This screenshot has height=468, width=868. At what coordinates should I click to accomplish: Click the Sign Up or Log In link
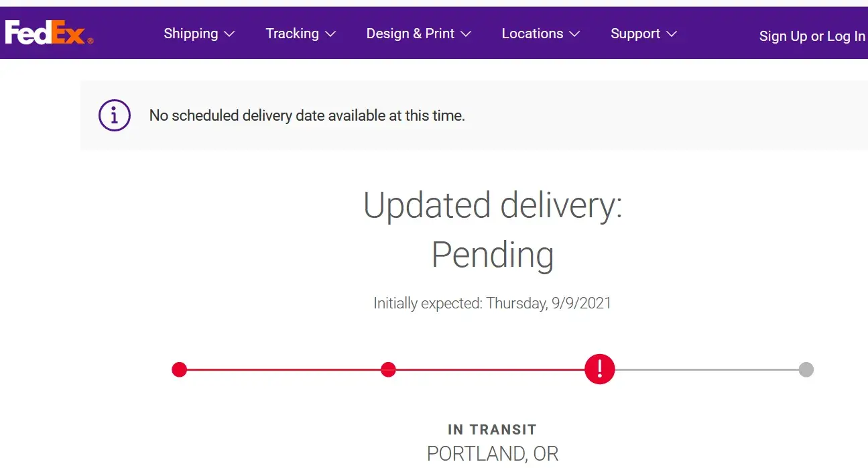click(812, 36)
